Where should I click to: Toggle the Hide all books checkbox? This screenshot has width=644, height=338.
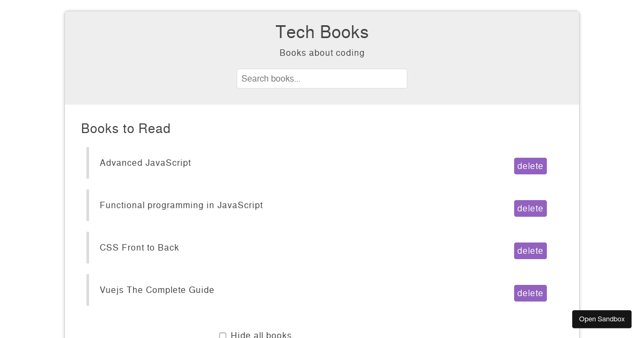(x=223, y=335)
